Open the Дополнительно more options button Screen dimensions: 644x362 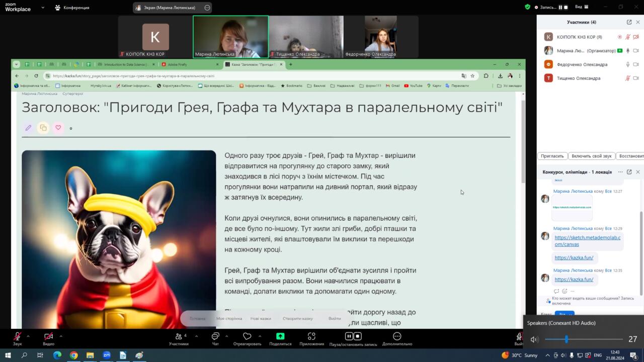click(x=397, y=338)
